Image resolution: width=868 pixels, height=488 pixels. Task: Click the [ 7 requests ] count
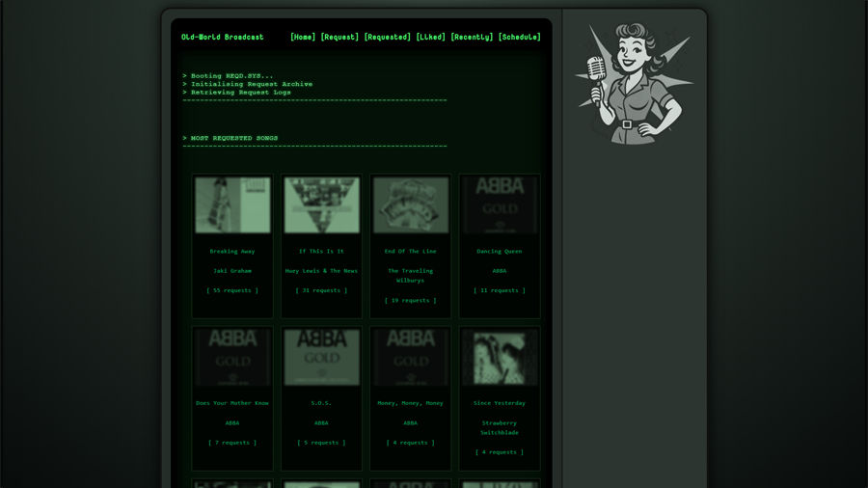tap(232, 443)
